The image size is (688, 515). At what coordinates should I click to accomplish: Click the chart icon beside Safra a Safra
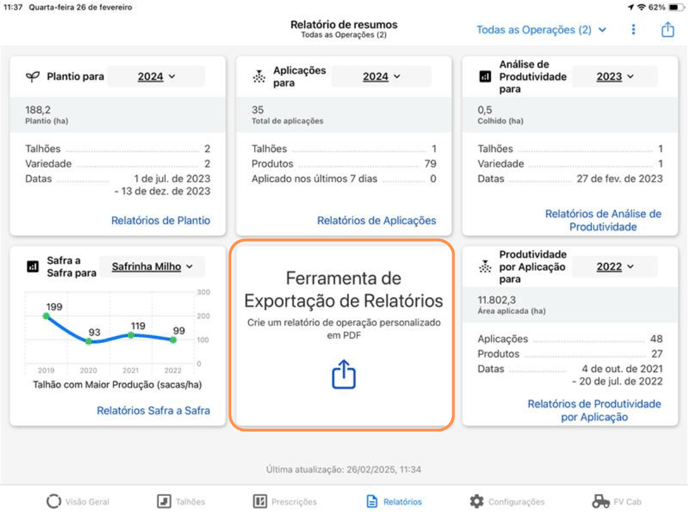point(33,266)
